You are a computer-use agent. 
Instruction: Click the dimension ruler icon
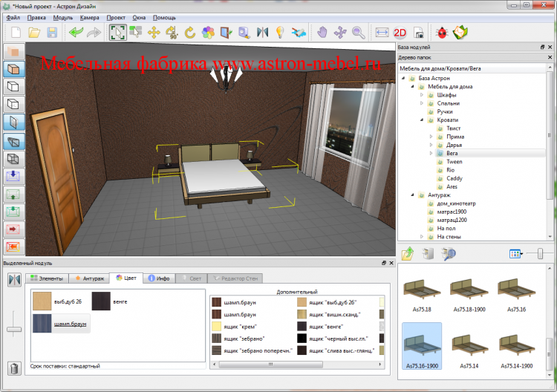382,33
